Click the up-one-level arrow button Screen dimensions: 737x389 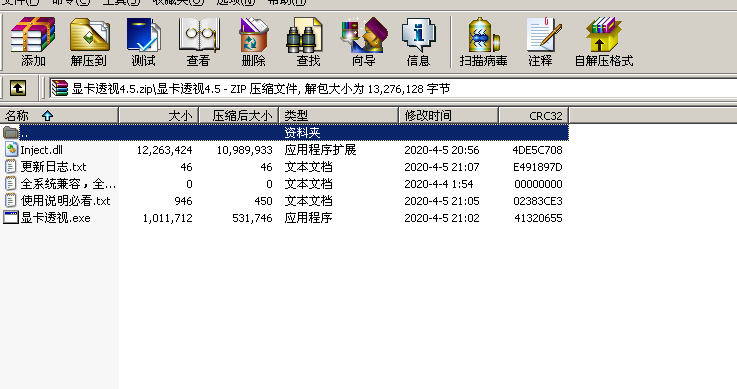pos(18,88)
